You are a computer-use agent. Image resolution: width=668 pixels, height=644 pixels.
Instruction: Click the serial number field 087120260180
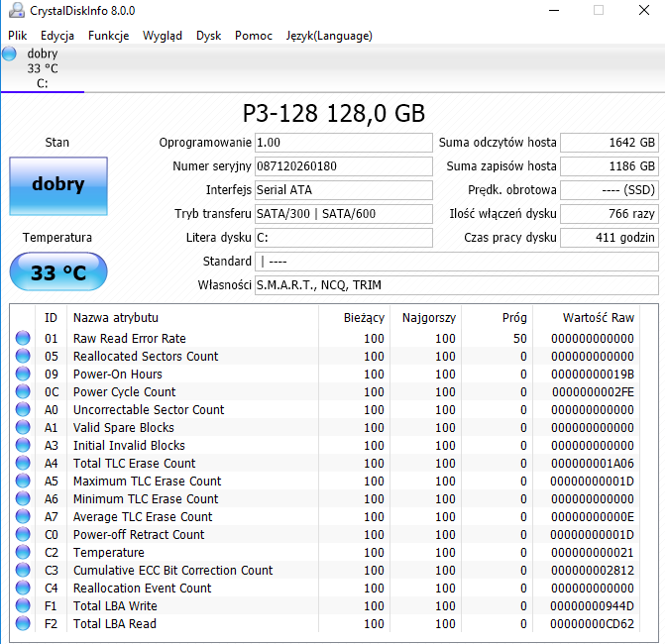click(343, 166)
